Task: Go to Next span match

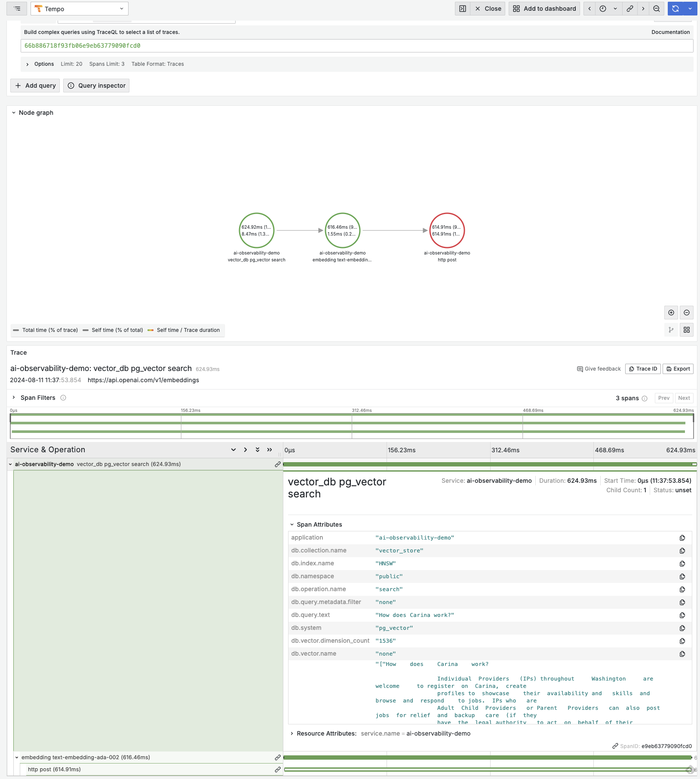Action: point(684,398)
